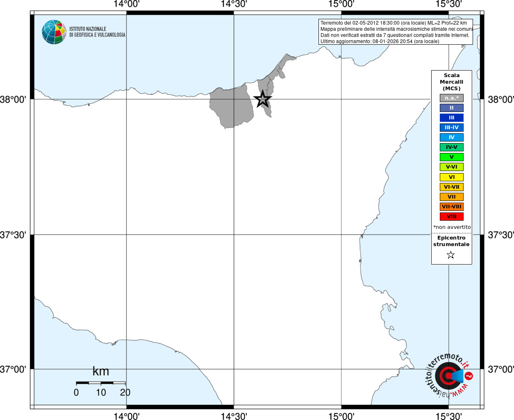Click the km scale bar
The width and height of the screenshot is (514, 420).
pyautogui.click(x=101, y=383)
